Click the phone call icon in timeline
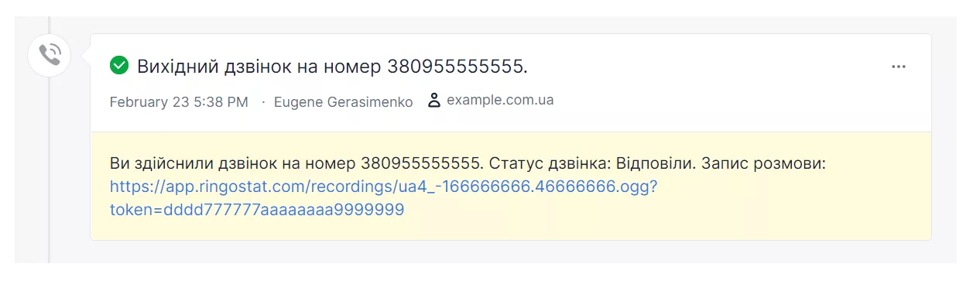 click(50, 55)
